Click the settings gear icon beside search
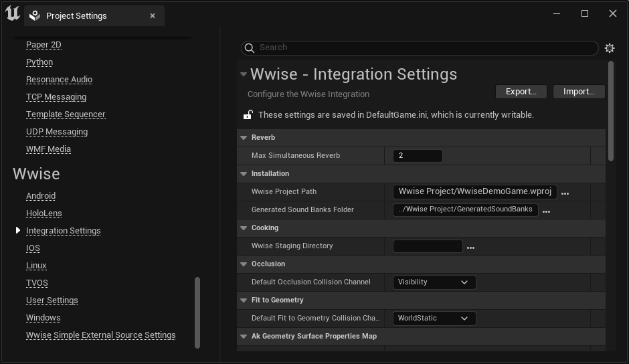629x364 pixels. click(x=609, y=48)
